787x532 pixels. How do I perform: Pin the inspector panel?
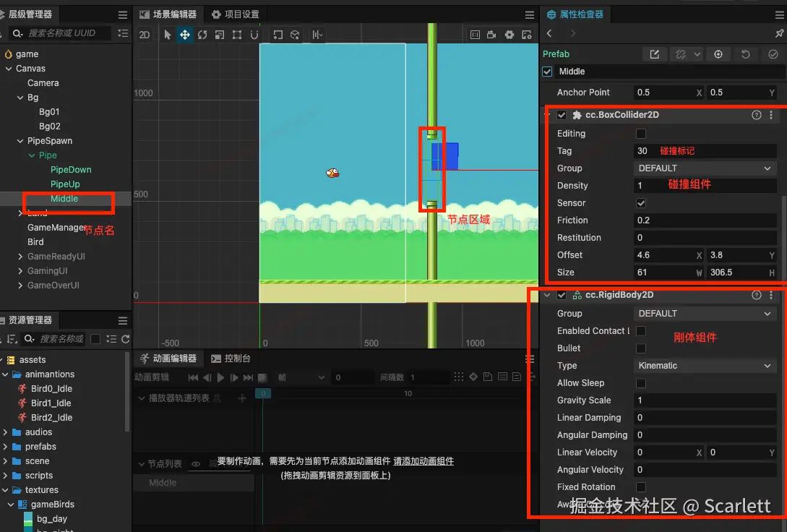tap(779, 33)
